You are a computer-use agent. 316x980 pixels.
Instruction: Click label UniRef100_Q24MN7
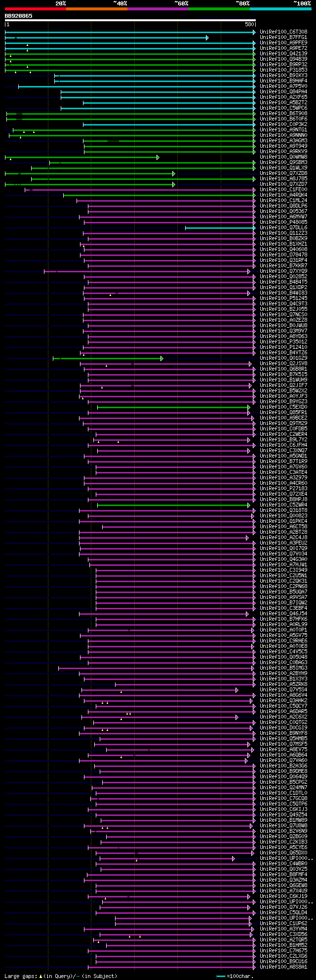(283, 788)
